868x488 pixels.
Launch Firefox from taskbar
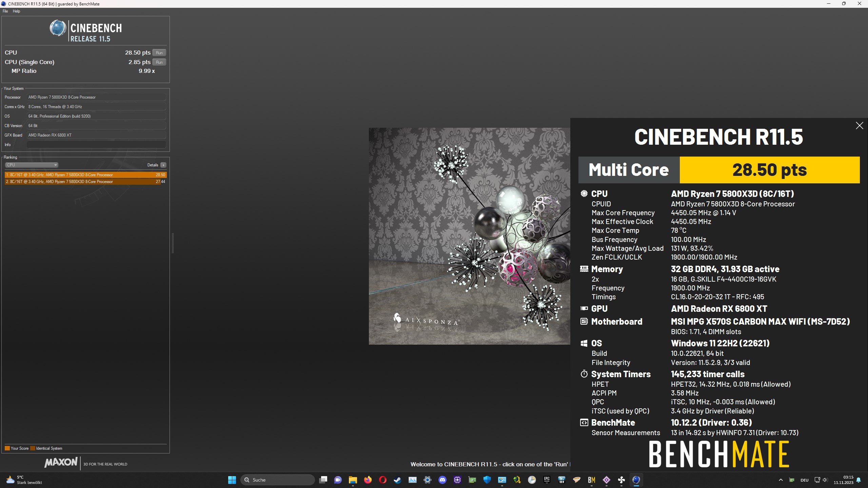pyautogui.click(x=368, y=480)
